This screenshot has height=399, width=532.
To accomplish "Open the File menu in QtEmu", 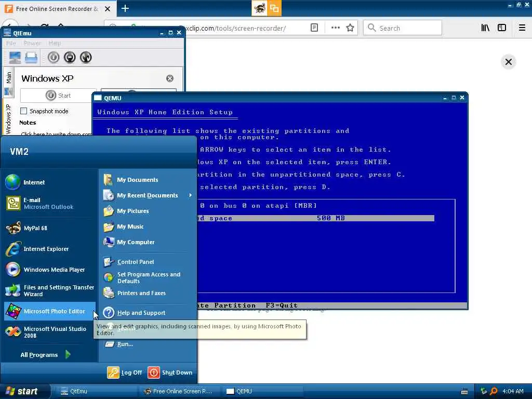I will pyautogui.click(x=11, y=43).
